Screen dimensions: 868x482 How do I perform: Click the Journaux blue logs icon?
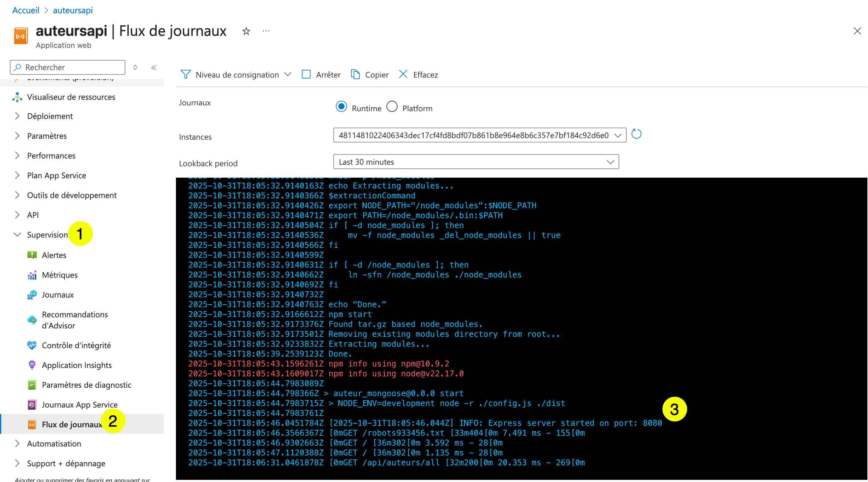click(32, 294)
